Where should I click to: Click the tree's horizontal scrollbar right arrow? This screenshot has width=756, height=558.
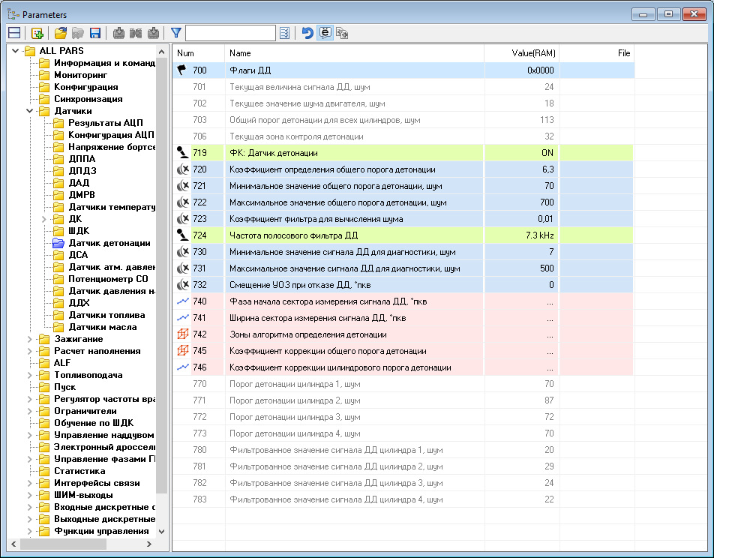pos(148,544)
